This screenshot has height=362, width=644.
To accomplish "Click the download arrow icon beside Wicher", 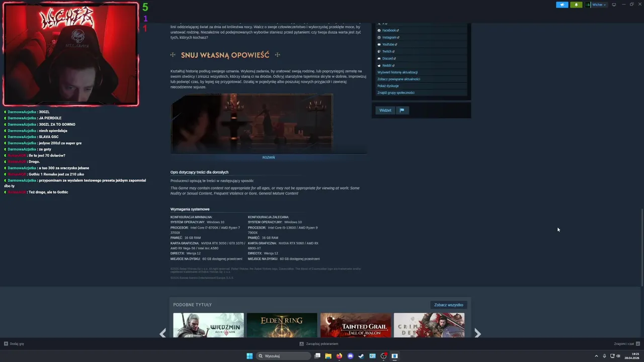I will (588, 5).
